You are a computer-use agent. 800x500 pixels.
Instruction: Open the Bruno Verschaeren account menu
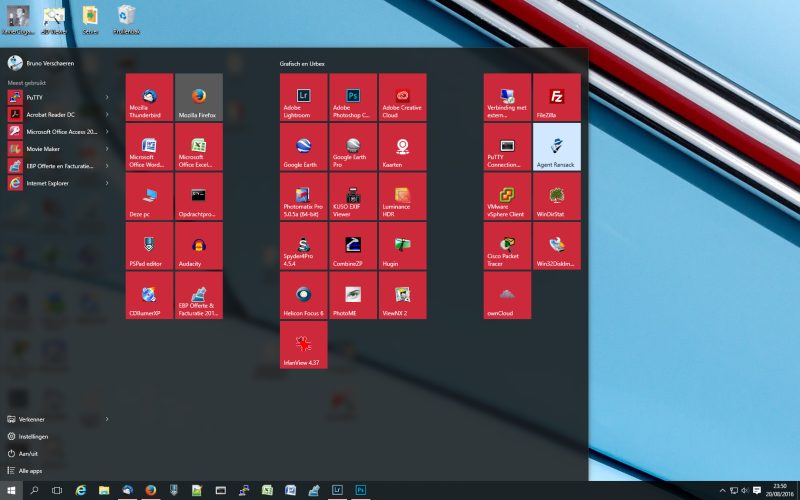pyautogui.click(x=42, y=63)
